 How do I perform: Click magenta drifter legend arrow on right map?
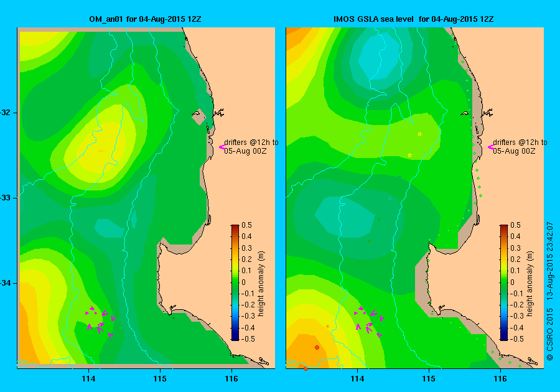point(490,147)
